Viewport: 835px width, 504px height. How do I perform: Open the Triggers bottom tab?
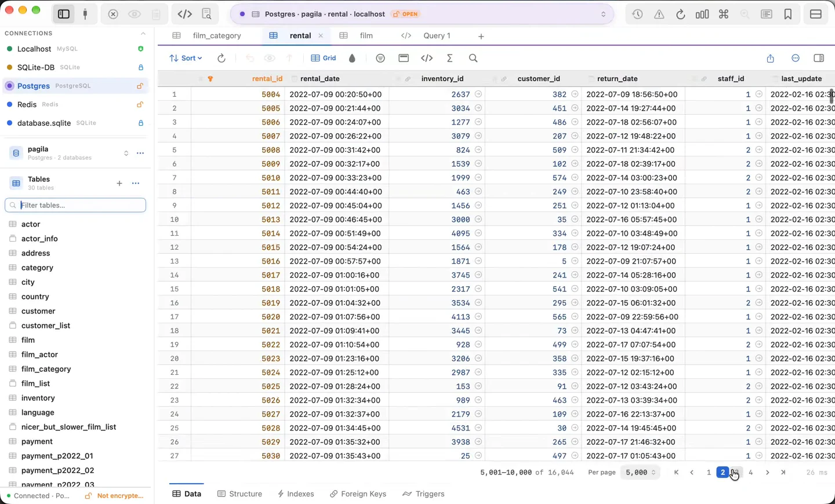click(423, 494)
